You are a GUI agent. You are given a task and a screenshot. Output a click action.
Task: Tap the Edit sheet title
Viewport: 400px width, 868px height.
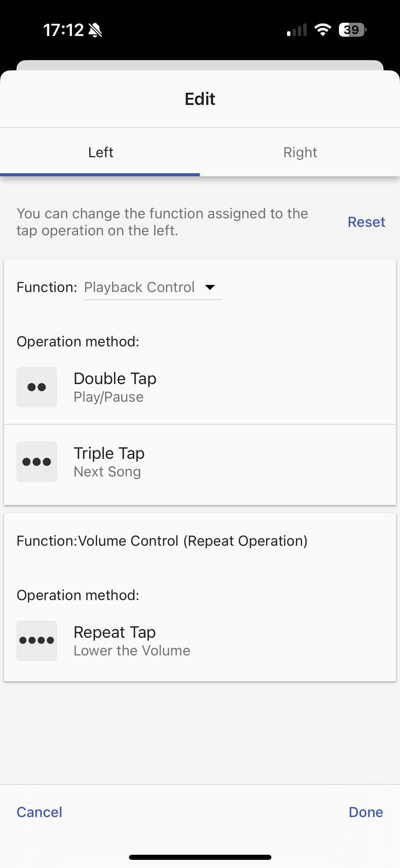point(200,99)
